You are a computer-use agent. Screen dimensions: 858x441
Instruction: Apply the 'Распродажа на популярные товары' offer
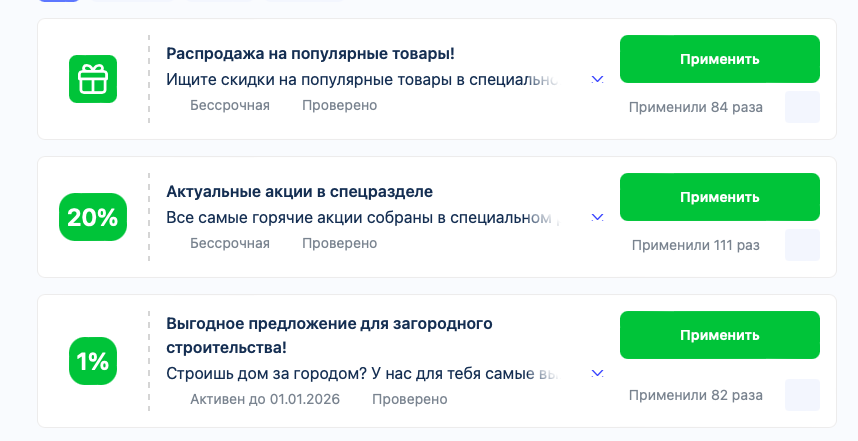tap(719, 59)
